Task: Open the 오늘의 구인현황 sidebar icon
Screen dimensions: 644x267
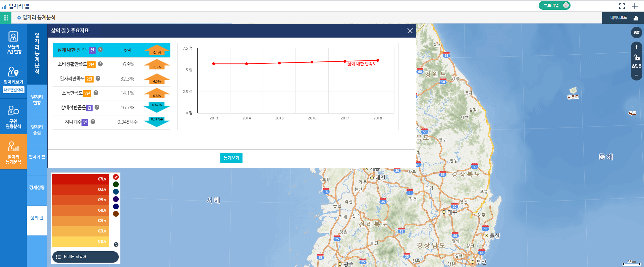Action: [x=13, y=42]
